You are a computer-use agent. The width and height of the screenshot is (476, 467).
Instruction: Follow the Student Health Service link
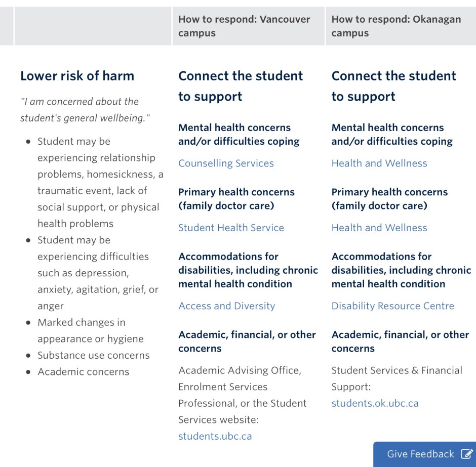point(231,228)
